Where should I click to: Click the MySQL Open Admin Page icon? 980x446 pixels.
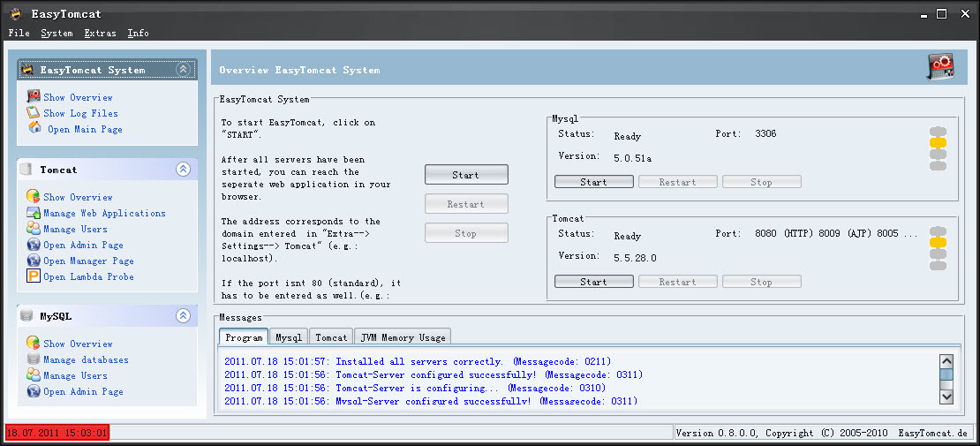34,391
